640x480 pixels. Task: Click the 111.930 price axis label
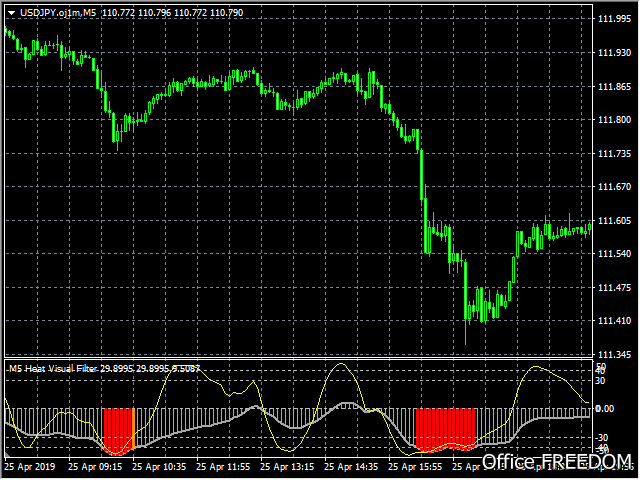(x=614, y=53)
